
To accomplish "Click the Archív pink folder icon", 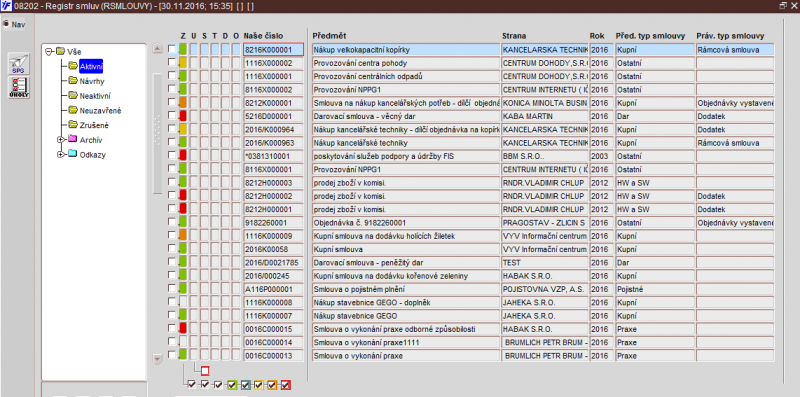I will tap(72, 139).
